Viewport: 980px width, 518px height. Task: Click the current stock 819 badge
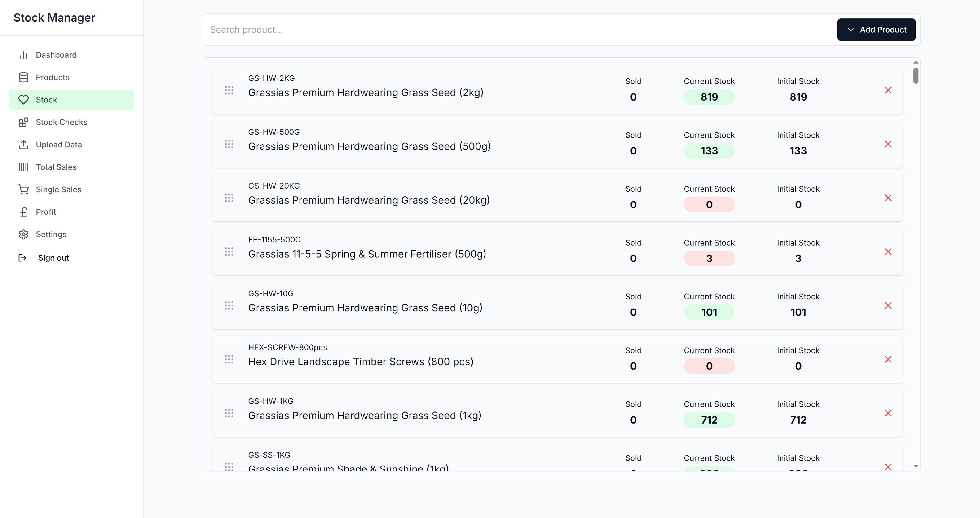tap(709, 97)
